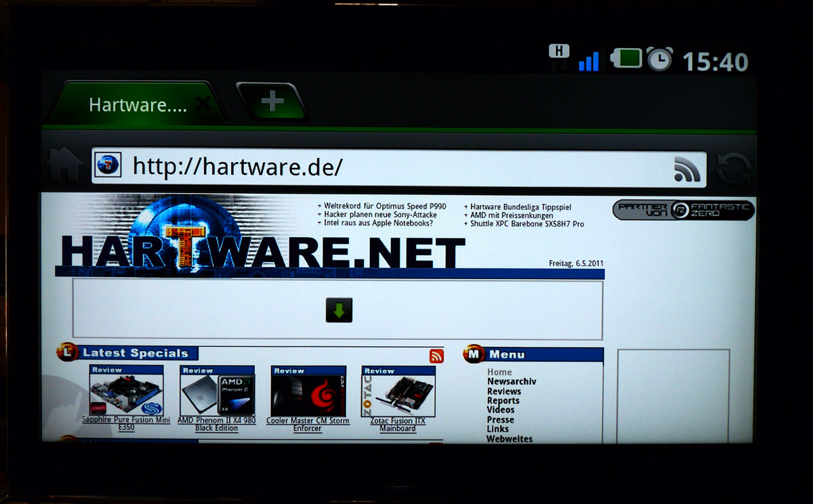Select Reviews in the site menu
The height and width of the screenshot is (504, 813).
pos(504,391)
